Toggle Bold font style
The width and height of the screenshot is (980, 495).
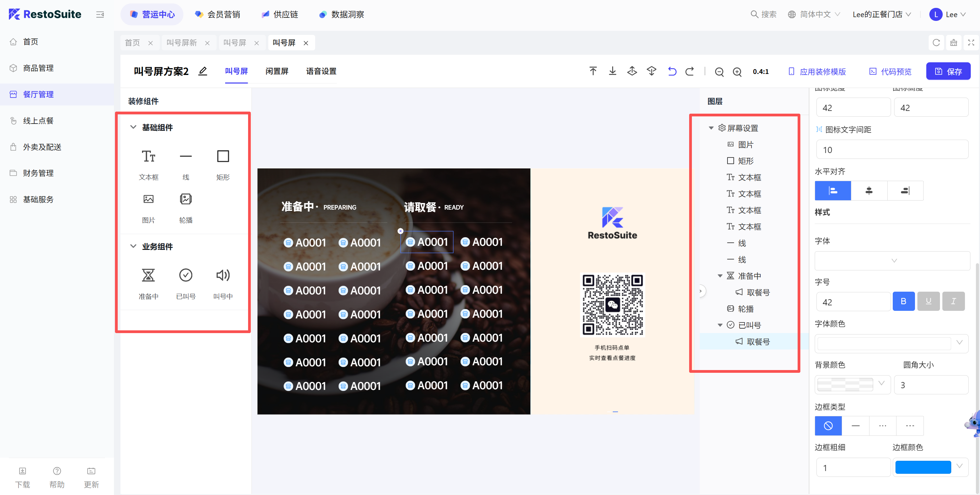point(904,301)
